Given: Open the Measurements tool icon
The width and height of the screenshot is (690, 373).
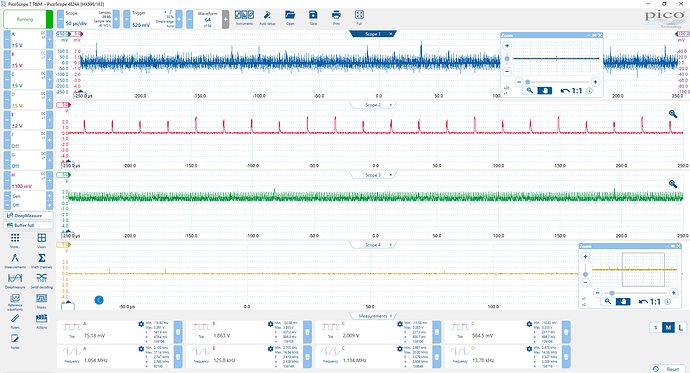Looking at the screenshot, I should click(x=15, y=258).
